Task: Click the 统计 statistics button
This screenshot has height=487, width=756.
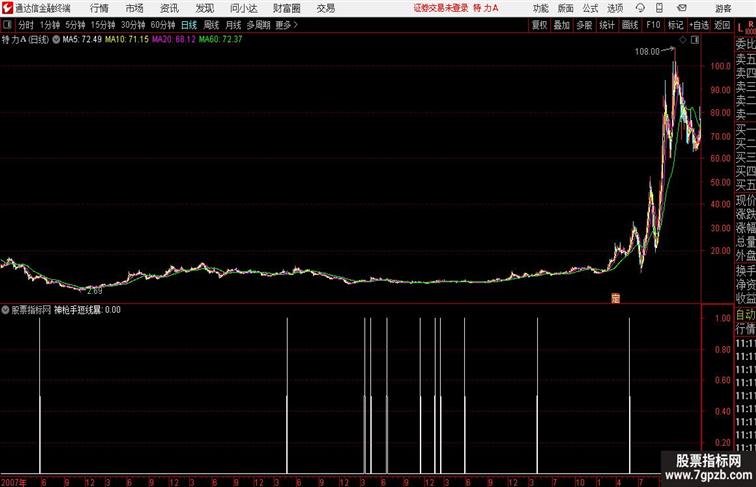Action: 607,25
